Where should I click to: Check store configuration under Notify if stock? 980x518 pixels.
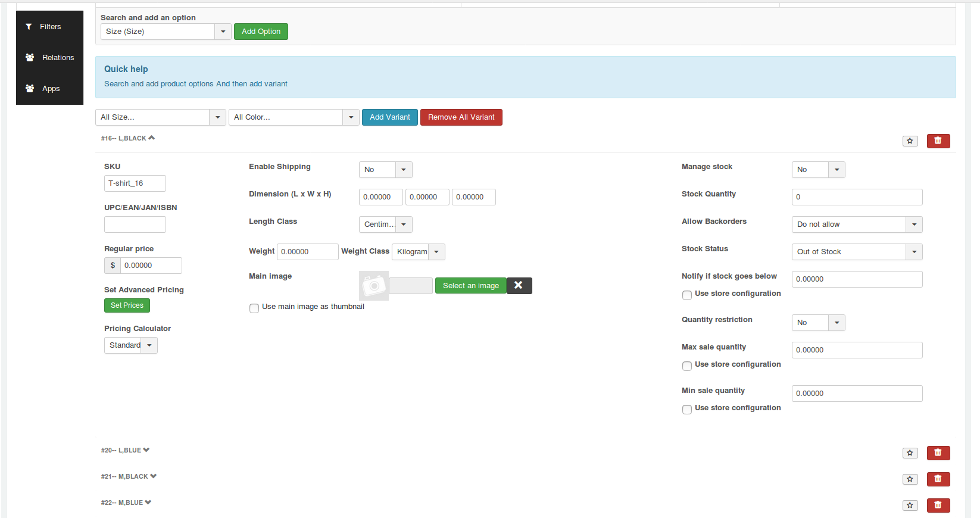point(687,295)
